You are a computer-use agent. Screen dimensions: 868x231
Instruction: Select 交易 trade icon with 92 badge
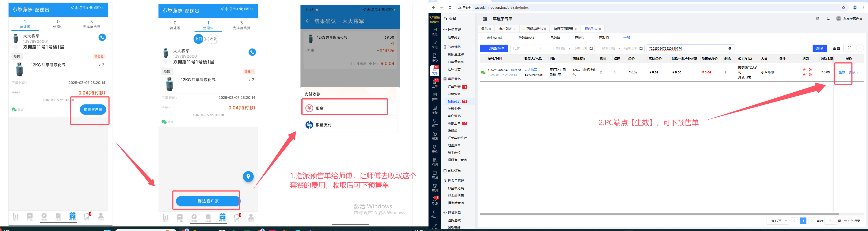click(x=435, y=71)
